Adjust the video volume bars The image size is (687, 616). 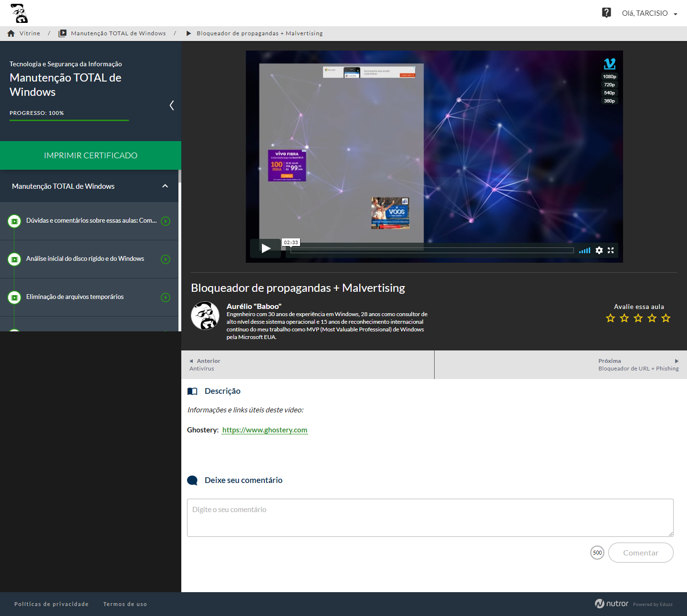[x=584, y=250]
